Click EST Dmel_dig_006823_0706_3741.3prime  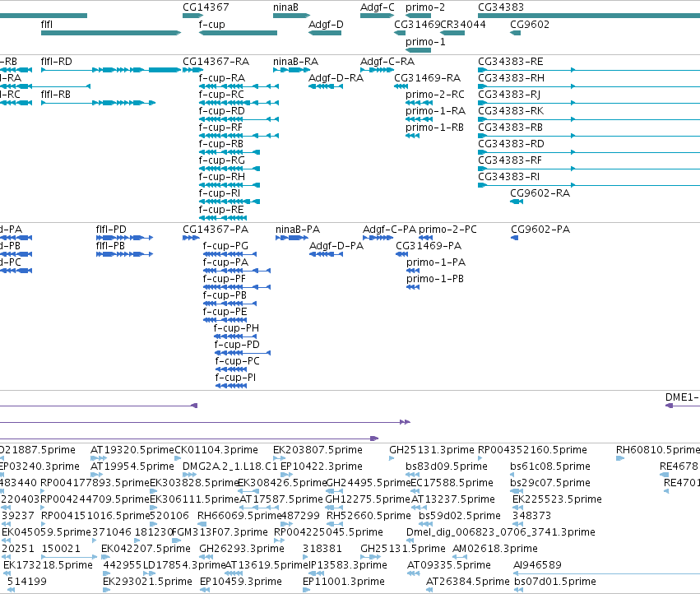click(x=500, y=532)
